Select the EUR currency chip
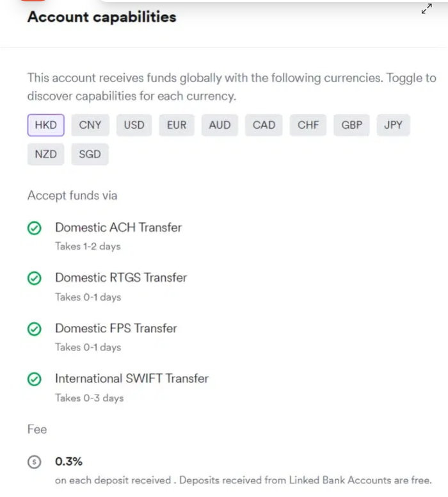This screenshot has width=448, height=497. click(x=177, y=125)
